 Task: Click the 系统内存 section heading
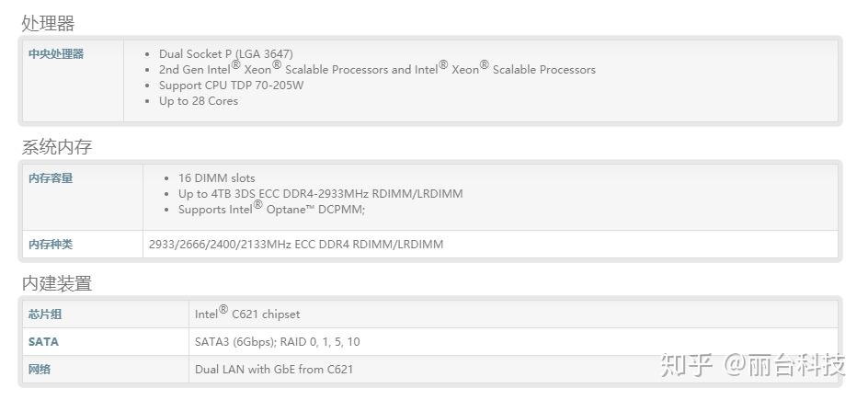pyautogui.click(x=57, y=147)
